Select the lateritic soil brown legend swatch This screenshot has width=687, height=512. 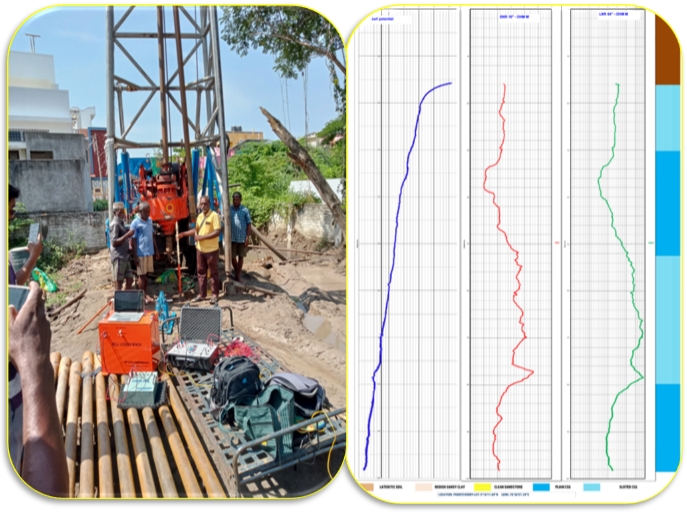[x=366, y=487]
